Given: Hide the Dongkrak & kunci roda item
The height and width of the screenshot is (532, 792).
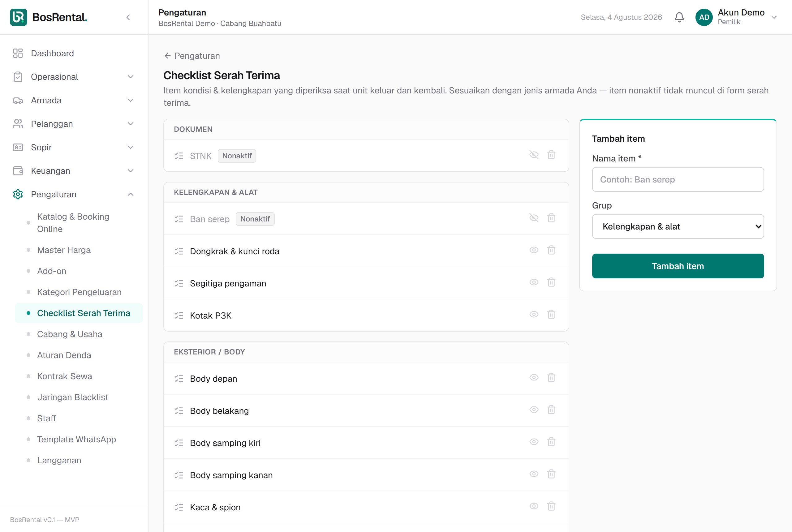Looking at the screenshot, I should point(534,251).
